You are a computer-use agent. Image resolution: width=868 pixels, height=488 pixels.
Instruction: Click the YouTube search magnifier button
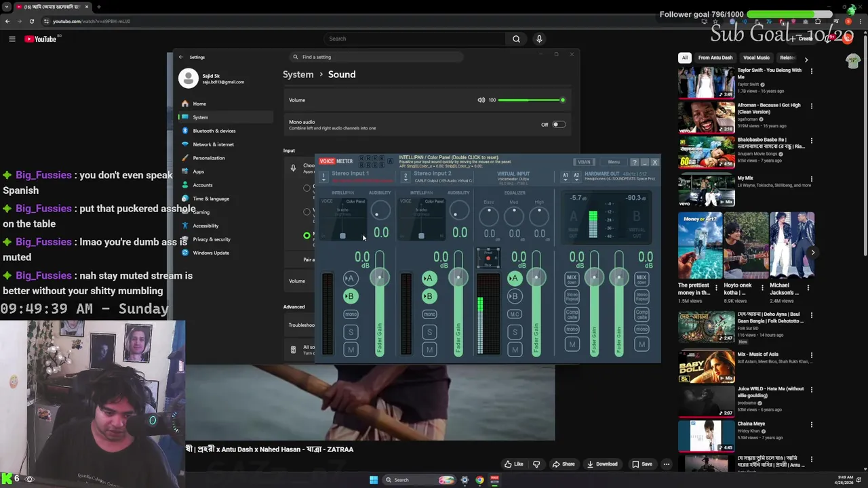516,39
